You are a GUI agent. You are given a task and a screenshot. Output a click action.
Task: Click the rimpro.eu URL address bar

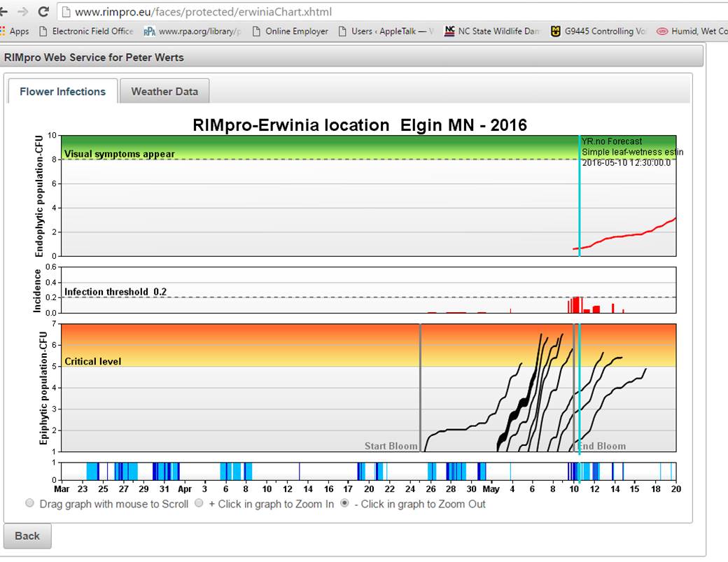point(350,12)
